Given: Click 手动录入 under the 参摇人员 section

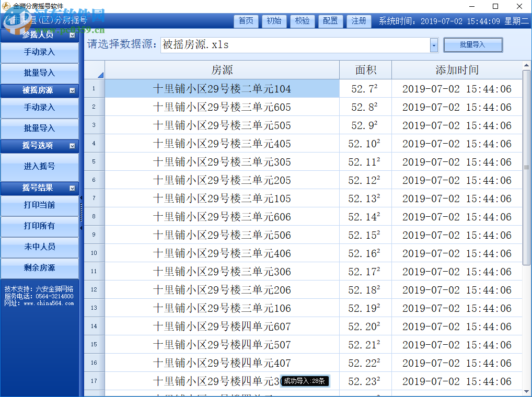Looking at the screenshot, I should coord(39,52).
